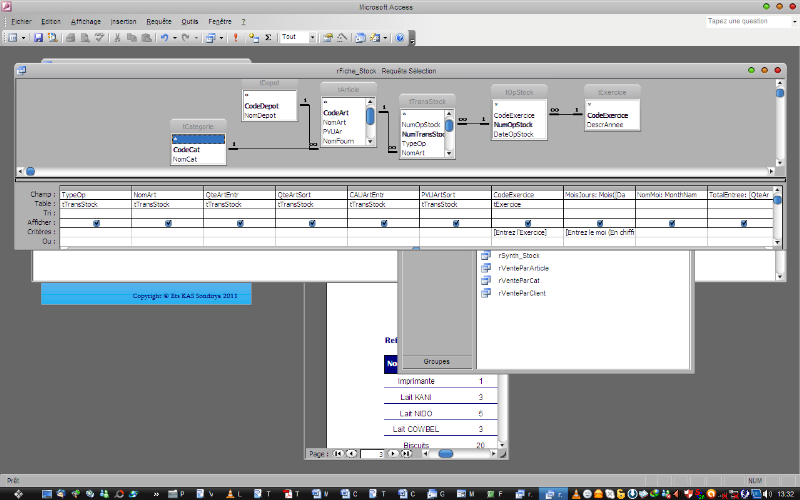Viewport: 800px width, 500px height.
Task: Expand the Undo history dropdown arrow
Action: [174, 38]
